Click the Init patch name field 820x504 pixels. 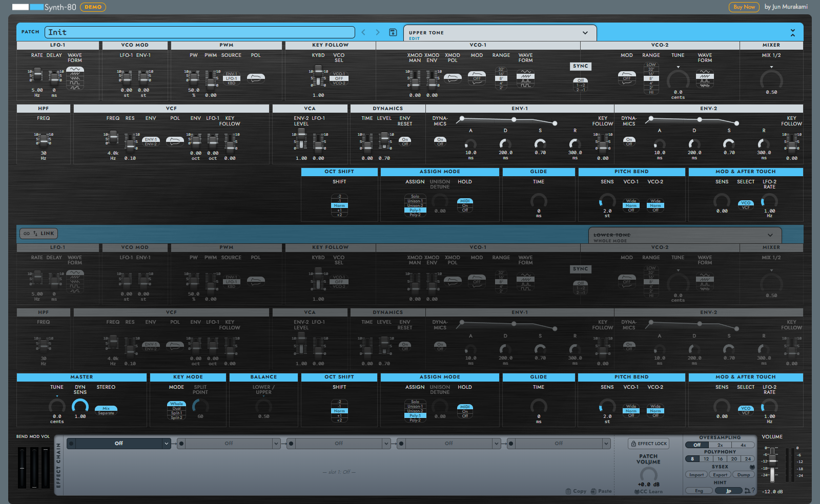click(x=200, y=32)
